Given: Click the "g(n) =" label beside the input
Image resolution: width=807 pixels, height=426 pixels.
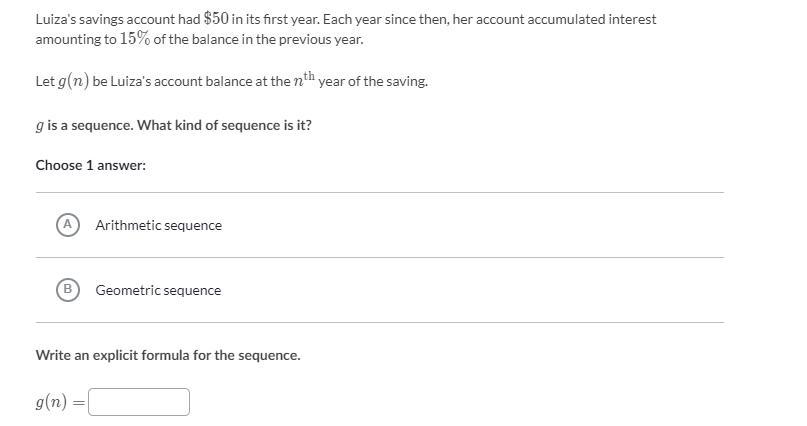Looking at the screenshot, I should coord(59,402).
